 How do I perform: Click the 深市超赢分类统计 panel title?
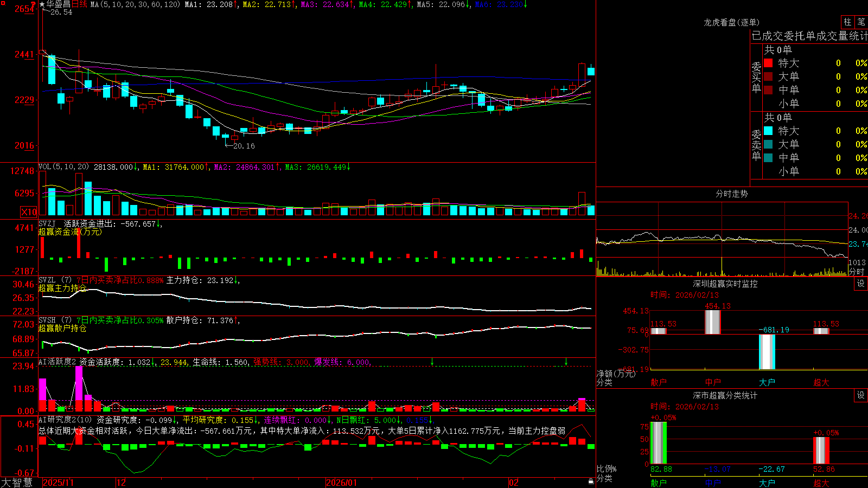725,395
